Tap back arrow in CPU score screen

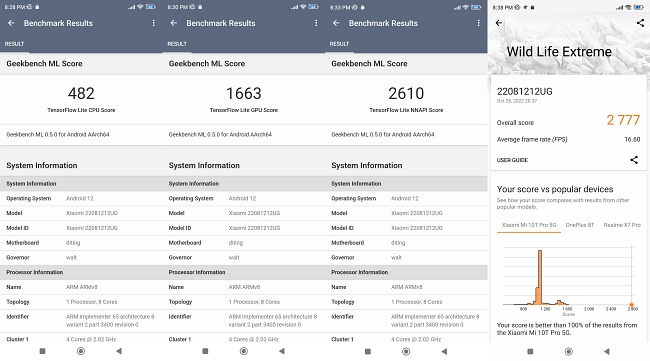tap(11, 23)
